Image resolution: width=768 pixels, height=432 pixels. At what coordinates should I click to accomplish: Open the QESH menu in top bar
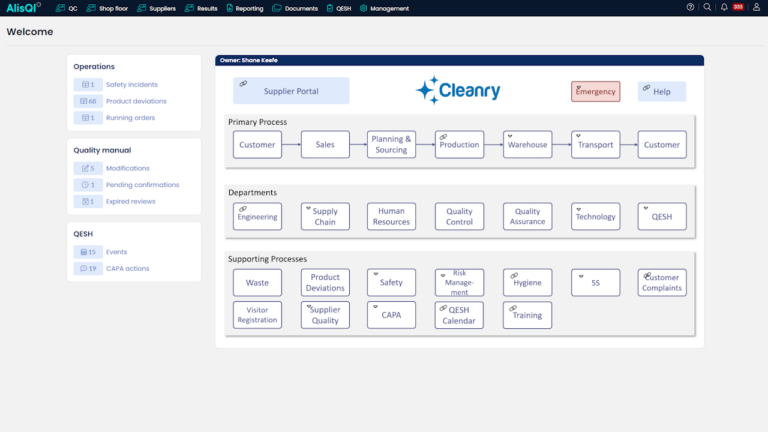point(339,8)
